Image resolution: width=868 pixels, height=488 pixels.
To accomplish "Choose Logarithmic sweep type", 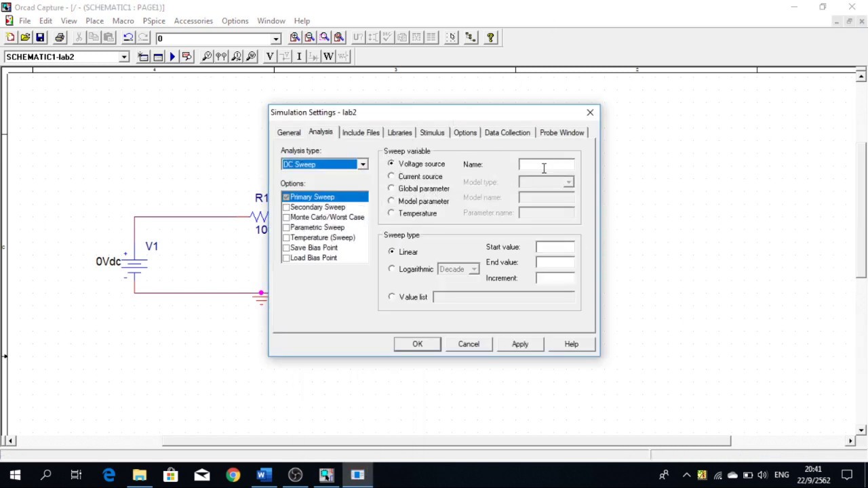I will point(391,269).
